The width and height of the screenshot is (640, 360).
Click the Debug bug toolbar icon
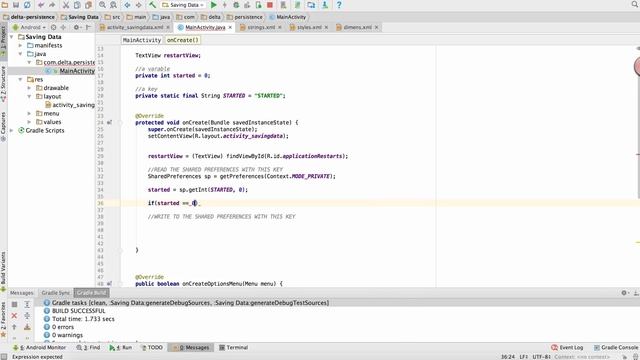tap(236, 5)
